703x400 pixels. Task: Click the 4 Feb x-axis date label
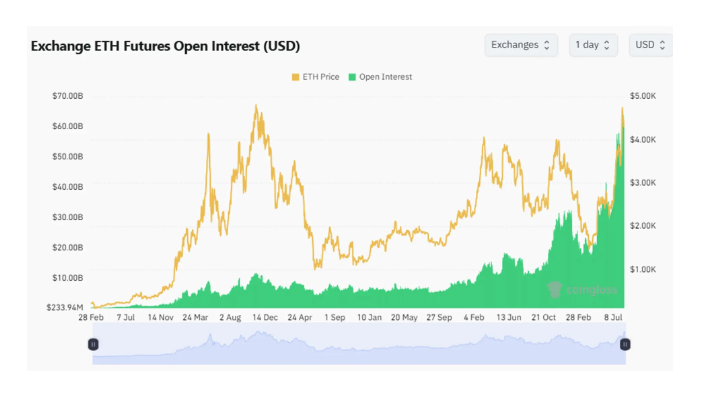[x=476, y=317]
